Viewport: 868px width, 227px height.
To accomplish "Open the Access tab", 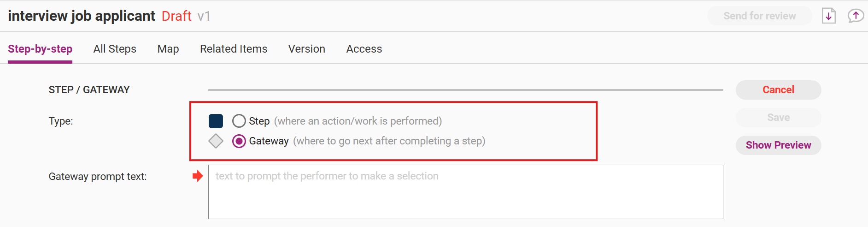I will click(364, 49).
